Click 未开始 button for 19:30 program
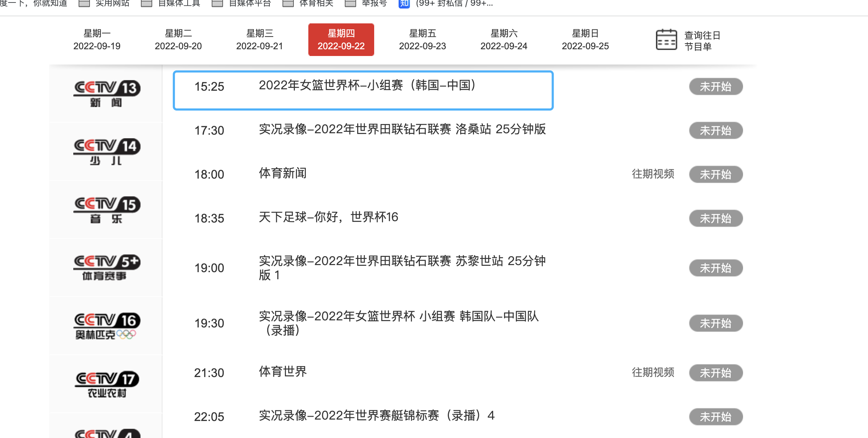Image resolution: width=868 pixels, height=438 pixels. 716,323
